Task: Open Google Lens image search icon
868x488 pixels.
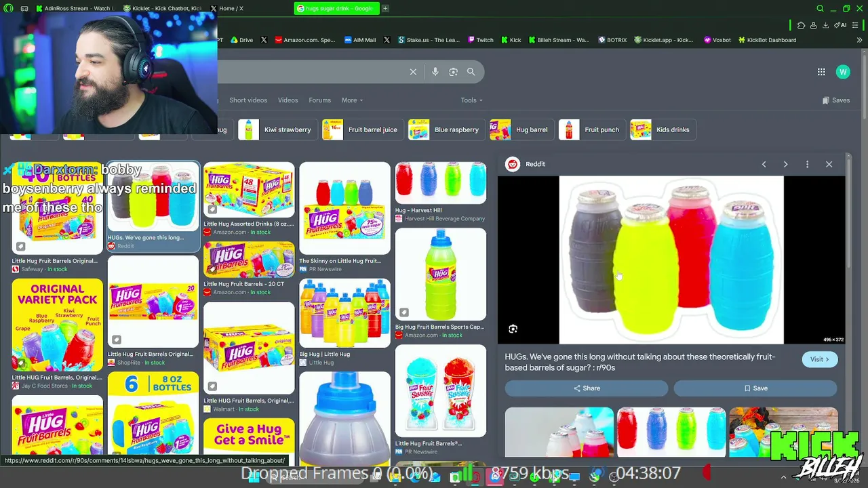Action: (x=453, y=72)
